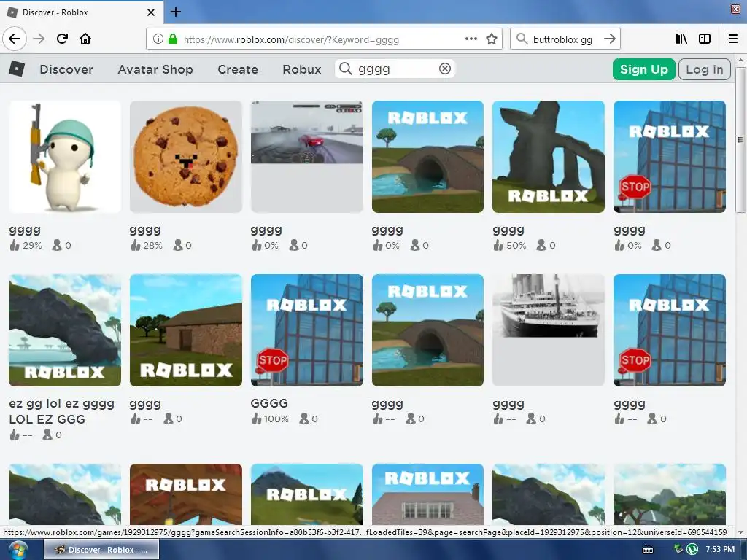The height and width of the screenshot is (560, 747).
Task: Open the page actions three-dots menu
Action: [471, 39]
